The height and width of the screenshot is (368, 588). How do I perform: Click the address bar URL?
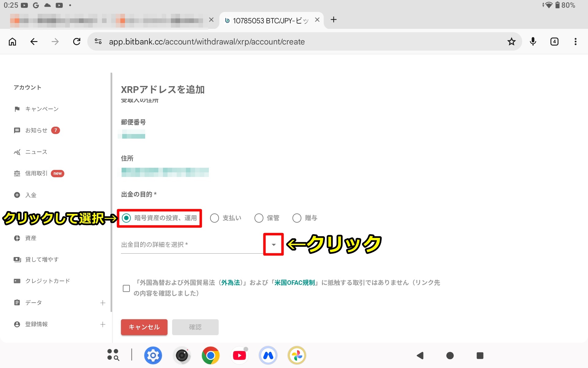tap(207, 42)
